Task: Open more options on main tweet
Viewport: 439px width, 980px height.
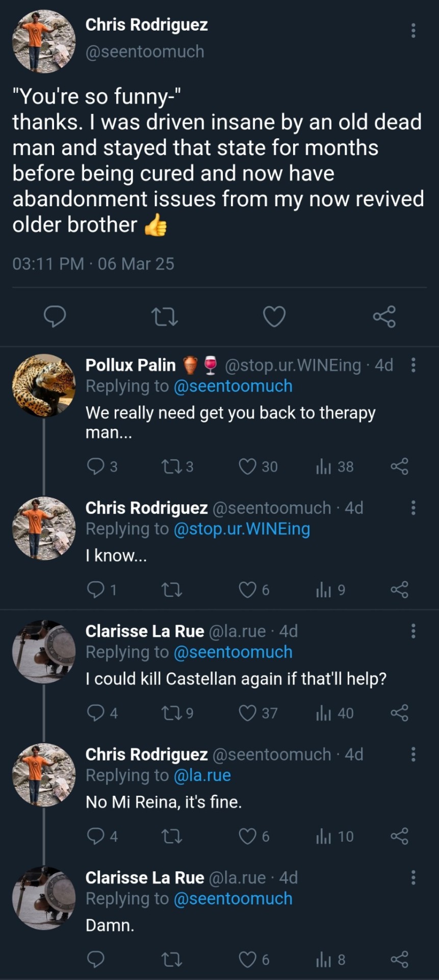Action: [x=413, y=31]
